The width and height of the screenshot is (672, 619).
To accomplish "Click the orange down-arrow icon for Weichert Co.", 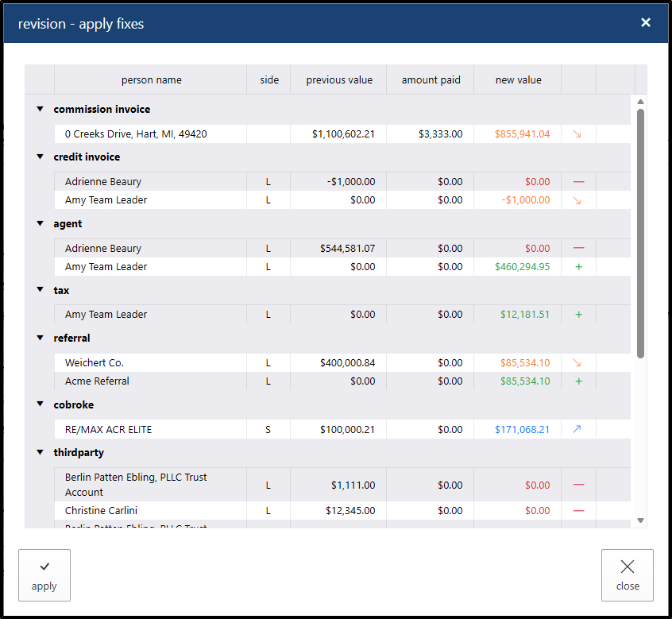I will click(x=577, y=363).
